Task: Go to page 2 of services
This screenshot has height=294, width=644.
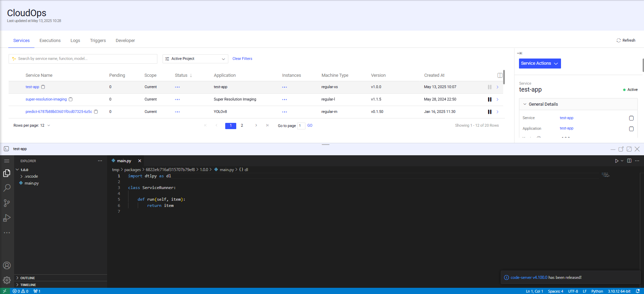Action: point(242,126)
